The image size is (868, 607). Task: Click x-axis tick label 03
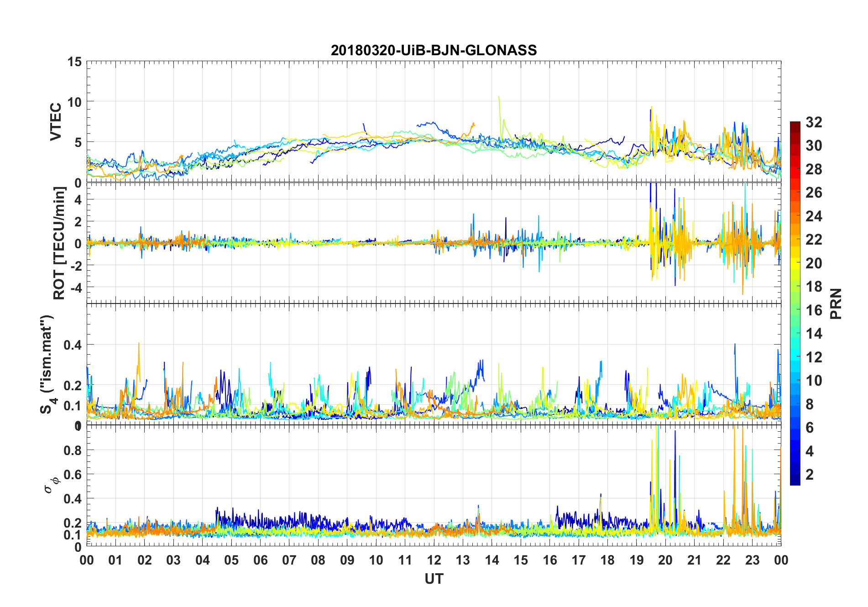(173, 560)
